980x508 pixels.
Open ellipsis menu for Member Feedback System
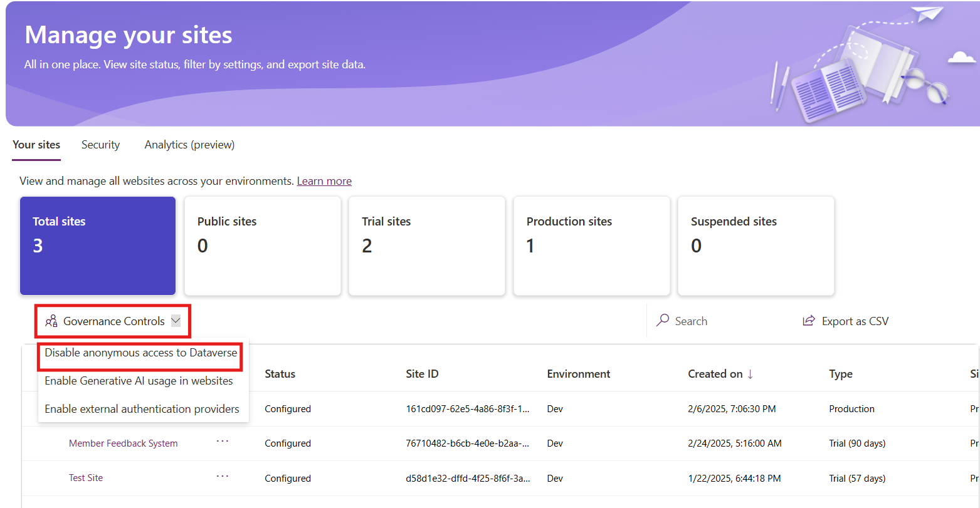[223, 441]
